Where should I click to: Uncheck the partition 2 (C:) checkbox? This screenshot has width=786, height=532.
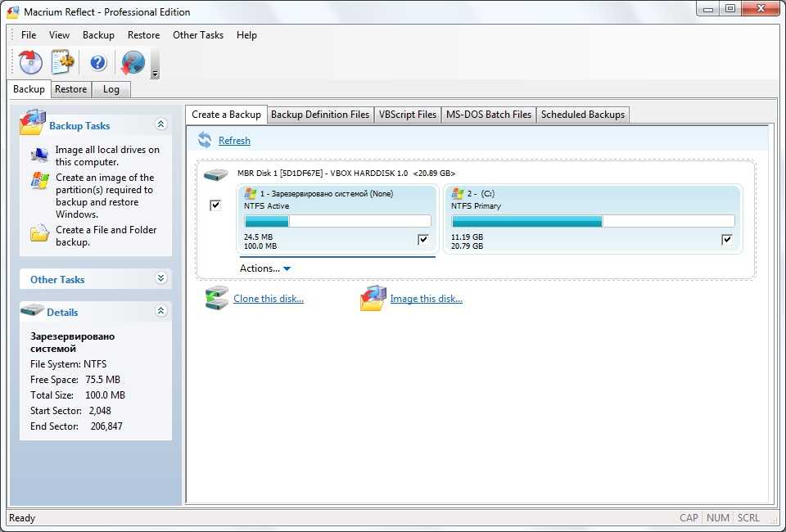(727, 240)
